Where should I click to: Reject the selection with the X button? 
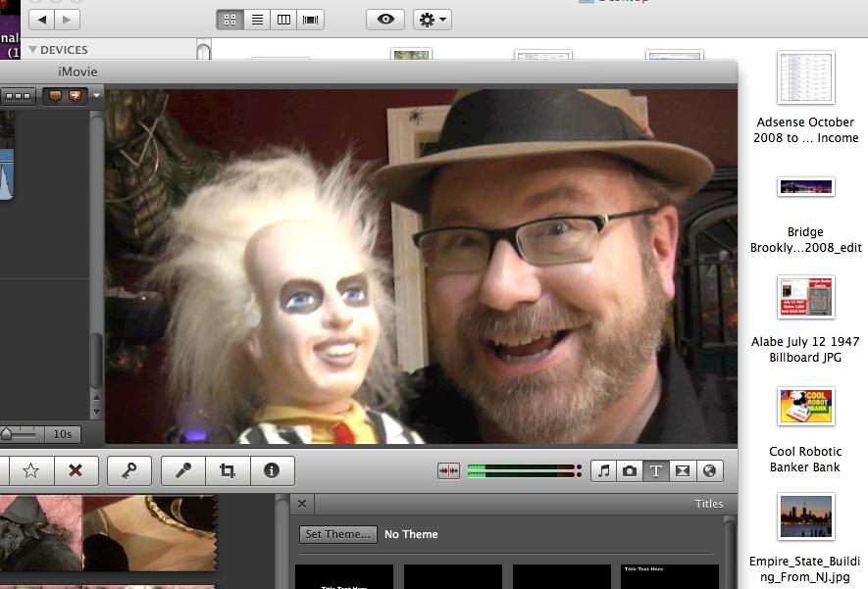click(76, 470)
